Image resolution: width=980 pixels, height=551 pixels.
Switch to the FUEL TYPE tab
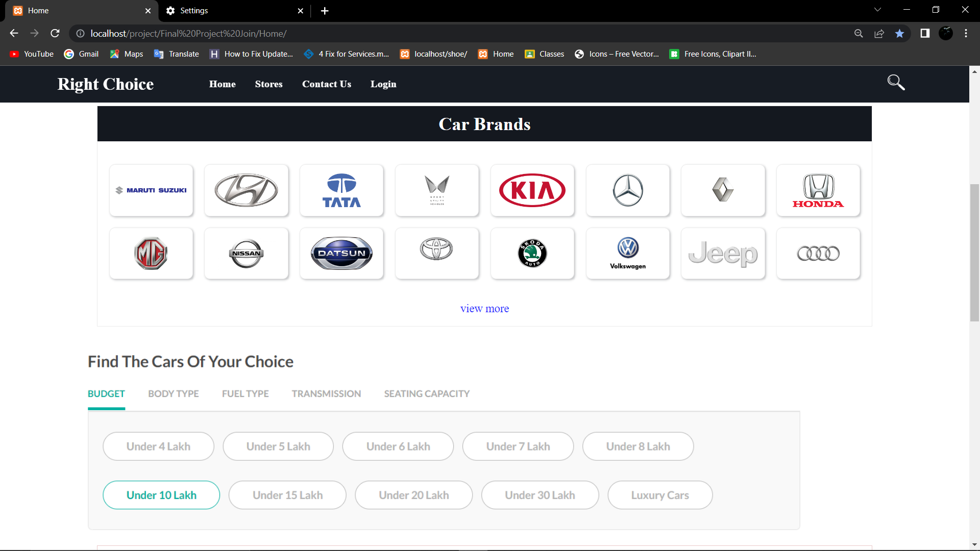245,393
